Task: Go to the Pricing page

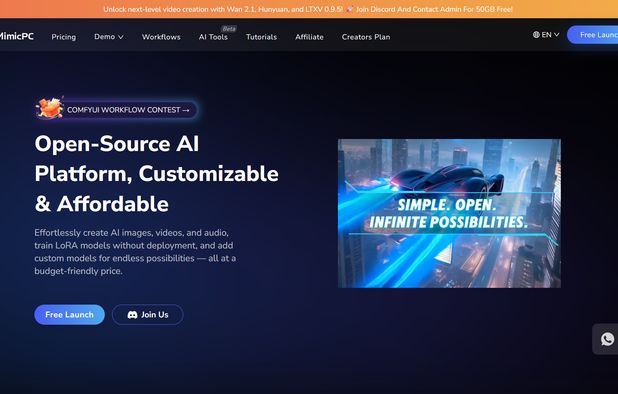Action: pos(63,37)
